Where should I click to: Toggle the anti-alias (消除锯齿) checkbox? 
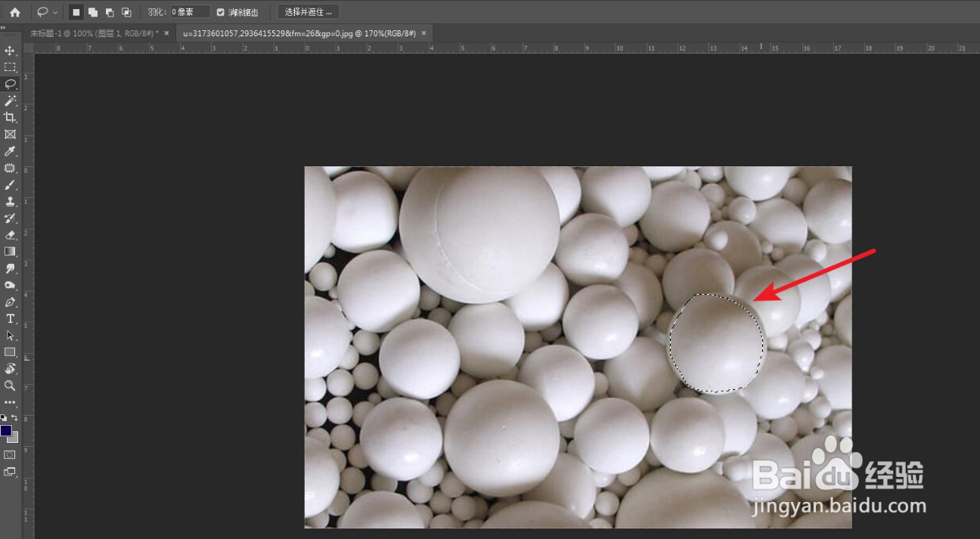pos(221,12)
